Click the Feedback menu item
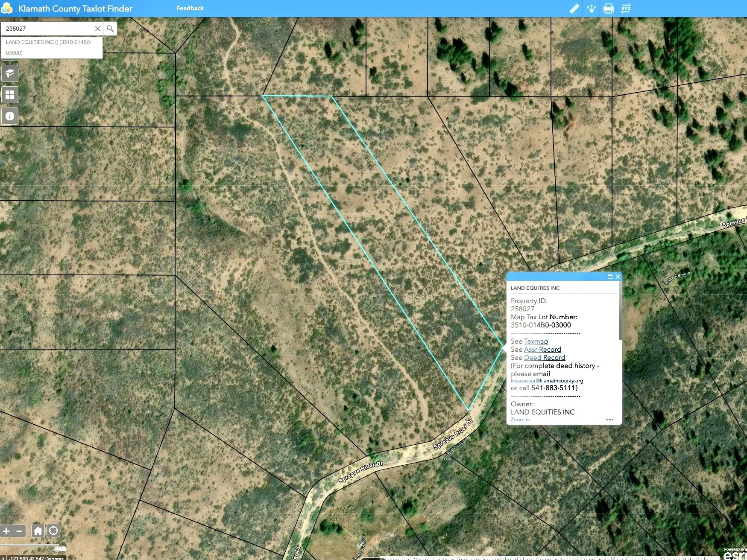The width and height of the screenshot is (747, 560). click(x=190, y=8)
